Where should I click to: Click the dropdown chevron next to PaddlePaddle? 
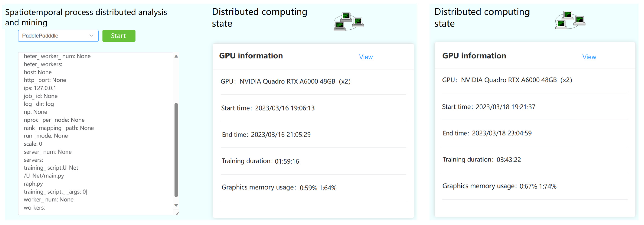pyautogui.click(x=91, y=36)
